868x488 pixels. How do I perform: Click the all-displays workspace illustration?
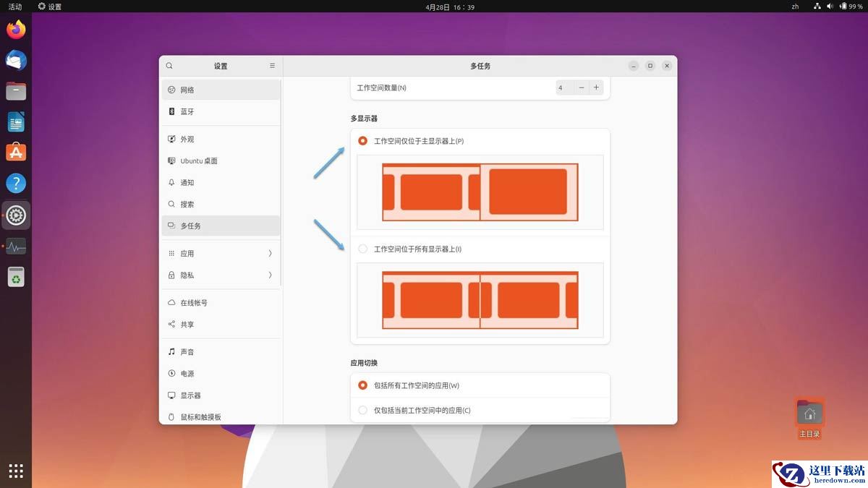coord(480,300)
